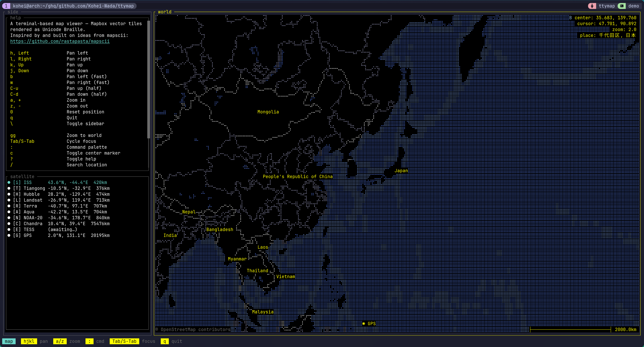Click the help panel scrollbar

click(x=148, y=79)
